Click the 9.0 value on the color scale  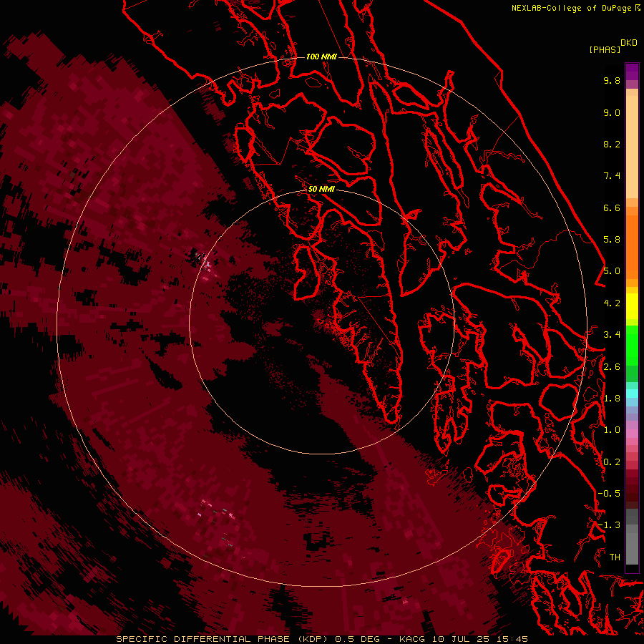tap(612, 112)
